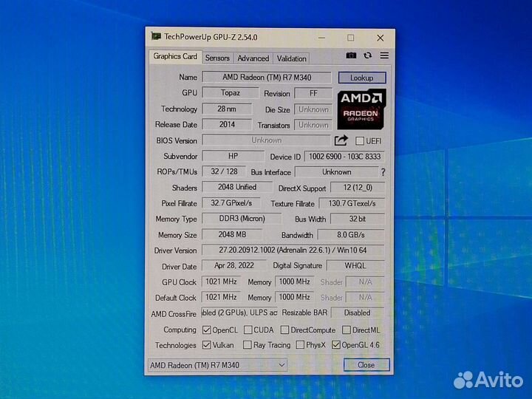Viewport: 532px width, 399px height.
Task: Click the BIOS export share icon
Action: (341, 140)
